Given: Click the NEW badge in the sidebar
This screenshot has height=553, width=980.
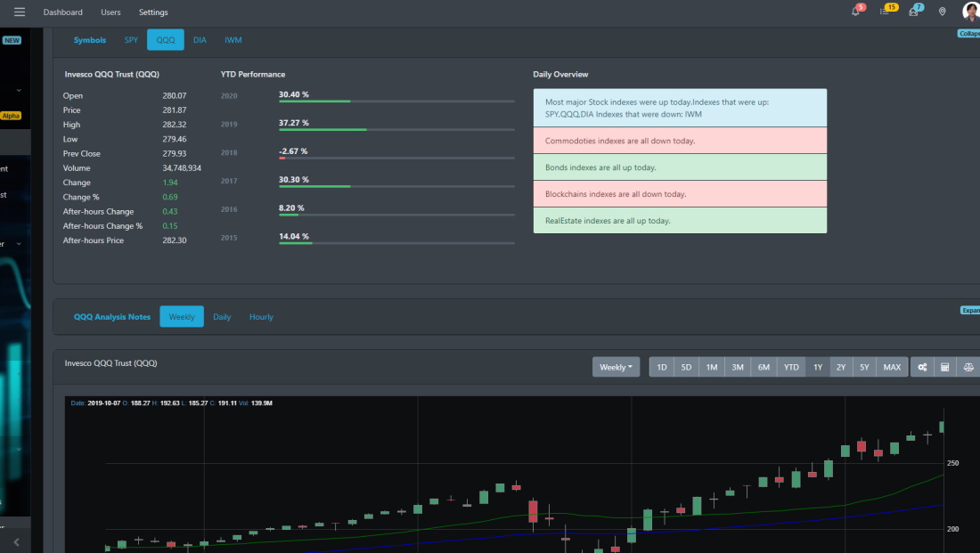Looking at the screenshot, I should pyautogui.click(x=12, y=40).
